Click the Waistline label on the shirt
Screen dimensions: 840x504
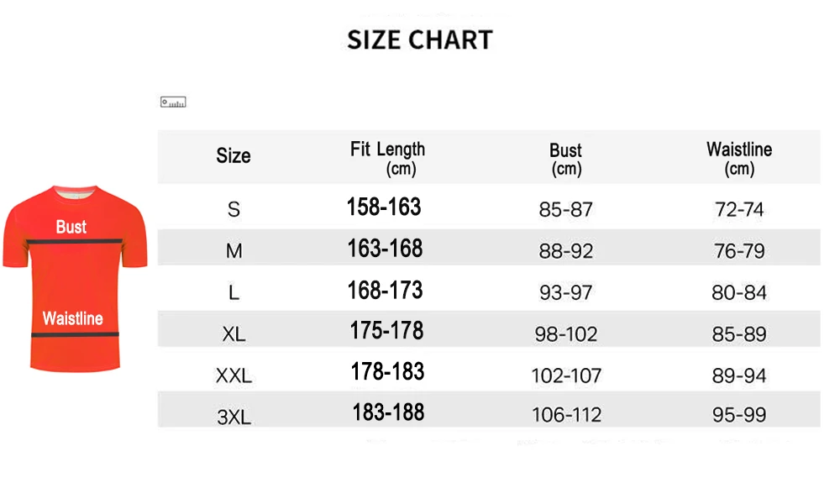pos(73,318)
